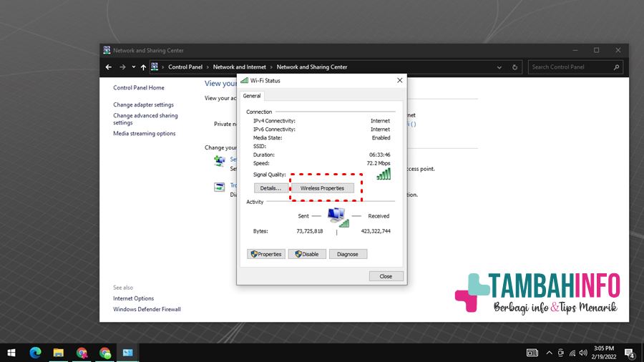Click the volume speaker tray icon
644x362 pixels.
pyautogui.click(x=583, y=353)
